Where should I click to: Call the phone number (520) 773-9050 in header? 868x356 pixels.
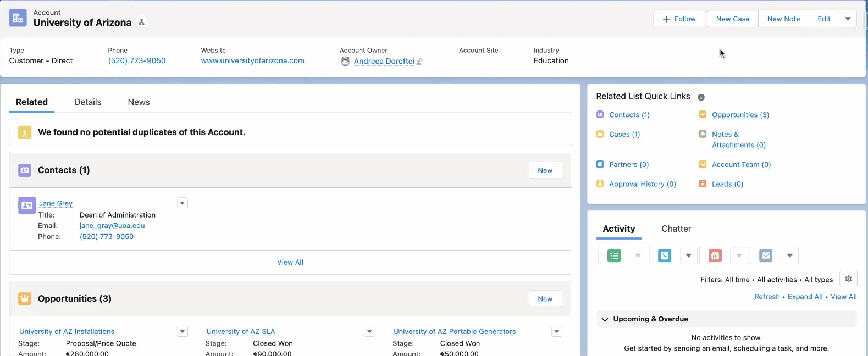coord(137,60)
